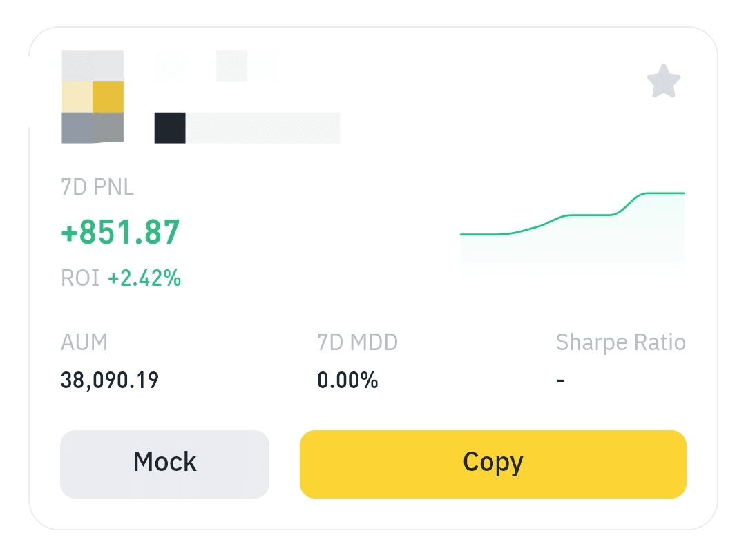Click the ROI label
Screen dimensions: 746x560
pyautogui.click(x=80, y=278)
